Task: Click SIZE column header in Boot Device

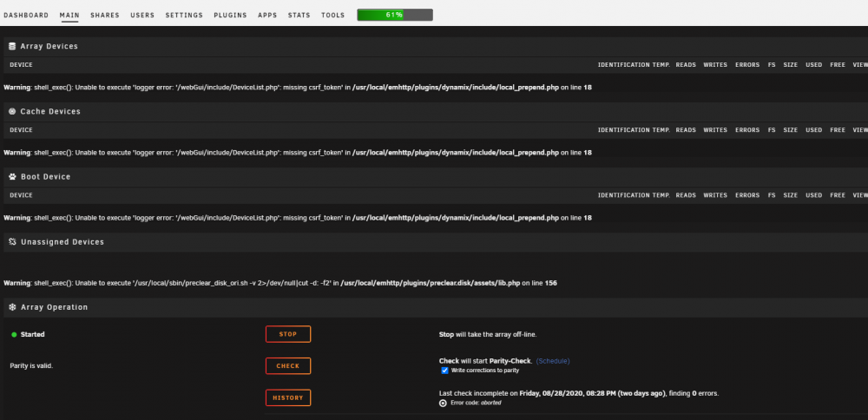Action: [791, 196]
